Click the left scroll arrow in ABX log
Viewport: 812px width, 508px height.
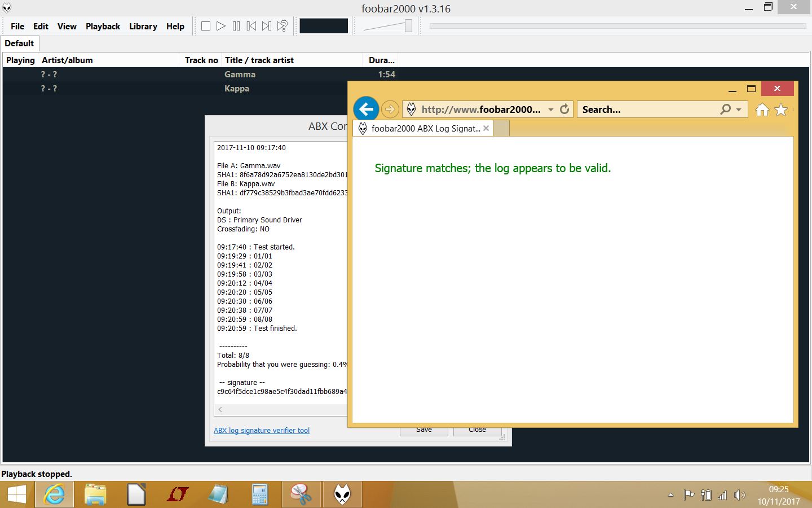[x=220, y=410]
